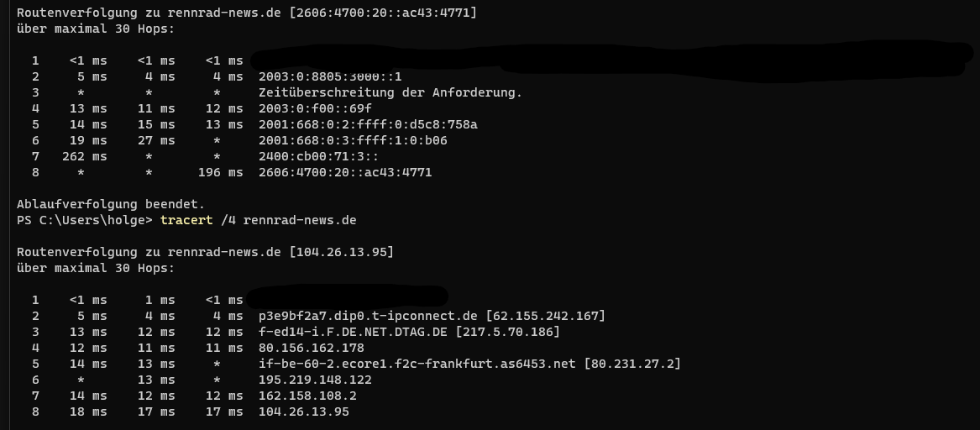Select address 2001:668:0:2:ffff:0:d5c8:758a
The height and width of the screenshot is (430, 980).
(368, 124)
